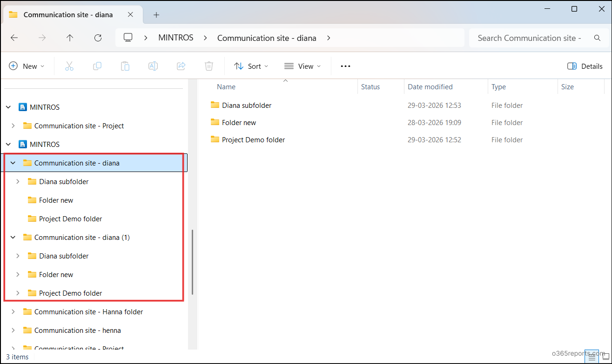
Task: Collapse the Communication site - diana tree branch
Action: point(13,163)
